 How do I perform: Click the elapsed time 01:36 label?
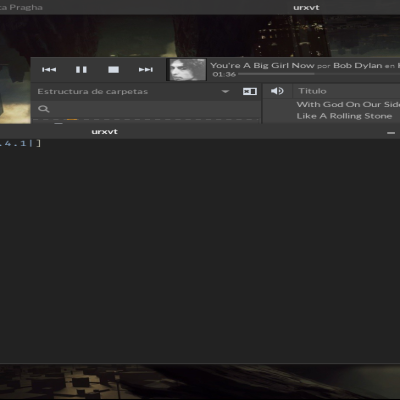224,74
